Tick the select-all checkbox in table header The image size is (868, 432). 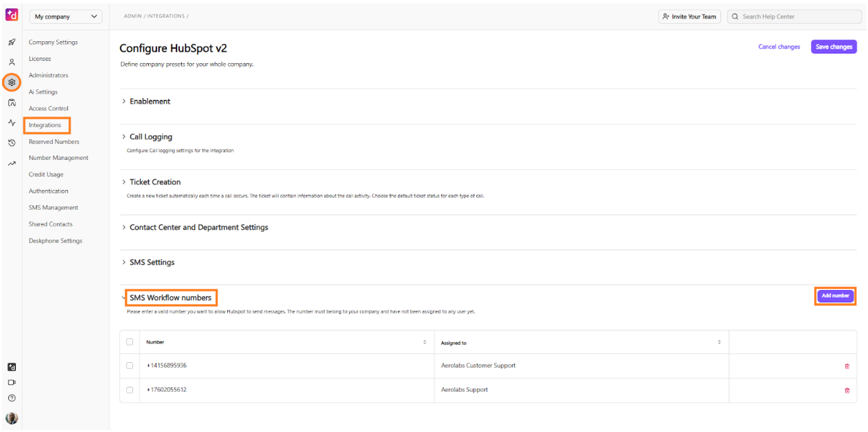pos(130,341)
